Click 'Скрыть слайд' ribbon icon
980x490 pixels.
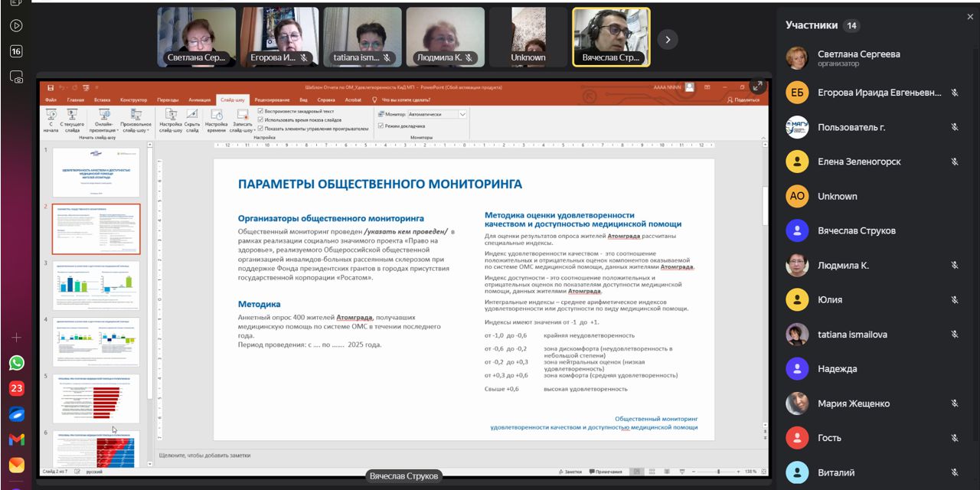[x=192, y=116]
